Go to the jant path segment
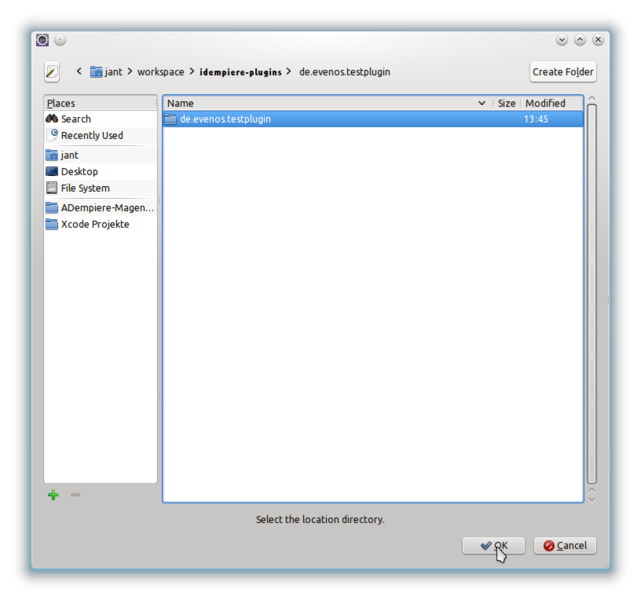Image resolution: width=641 pixels, height=600 pixels. pyautogui.click(x=106, y=72)
